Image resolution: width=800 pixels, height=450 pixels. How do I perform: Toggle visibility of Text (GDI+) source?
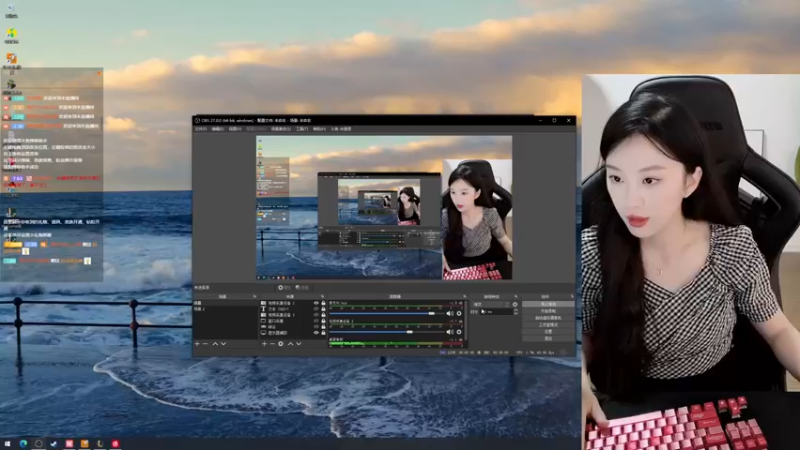pos(316,309)
